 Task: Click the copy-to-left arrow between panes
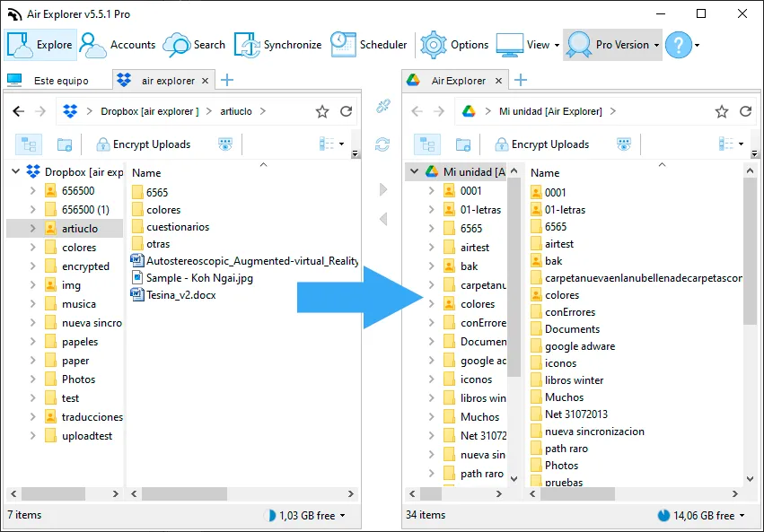383,219
